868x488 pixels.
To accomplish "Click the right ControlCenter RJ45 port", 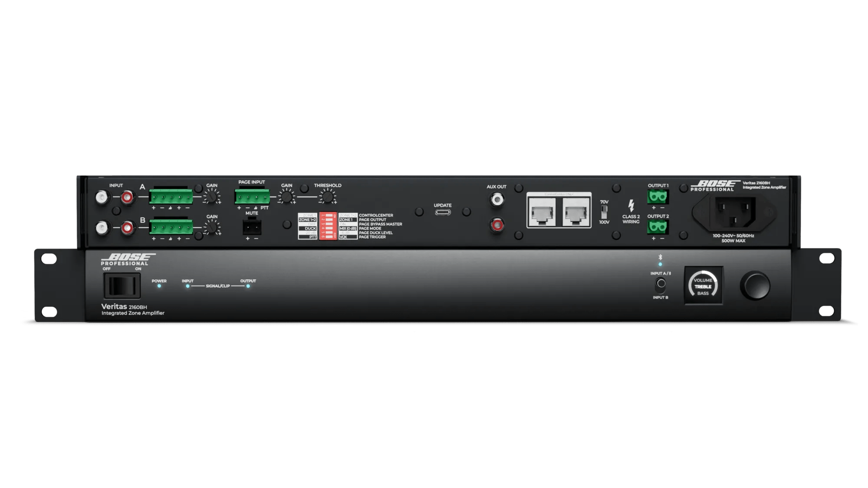I will (575, 212).
